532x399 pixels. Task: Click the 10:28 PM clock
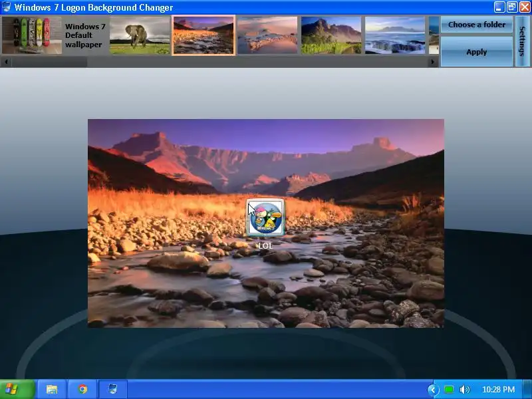pos(498,390)
